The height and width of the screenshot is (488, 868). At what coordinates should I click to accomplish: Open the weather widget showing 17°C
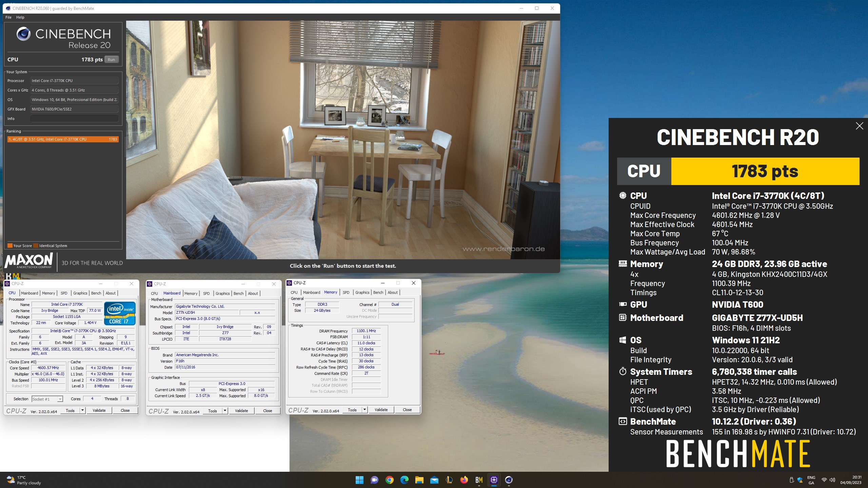24,480
